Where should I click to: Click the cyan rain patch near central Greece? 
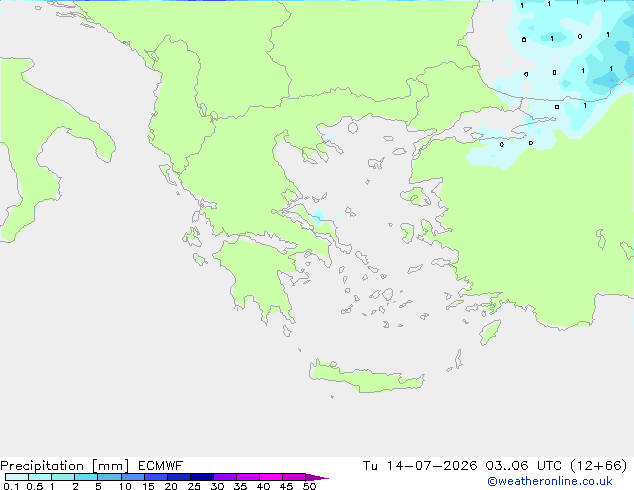(319, 217)
